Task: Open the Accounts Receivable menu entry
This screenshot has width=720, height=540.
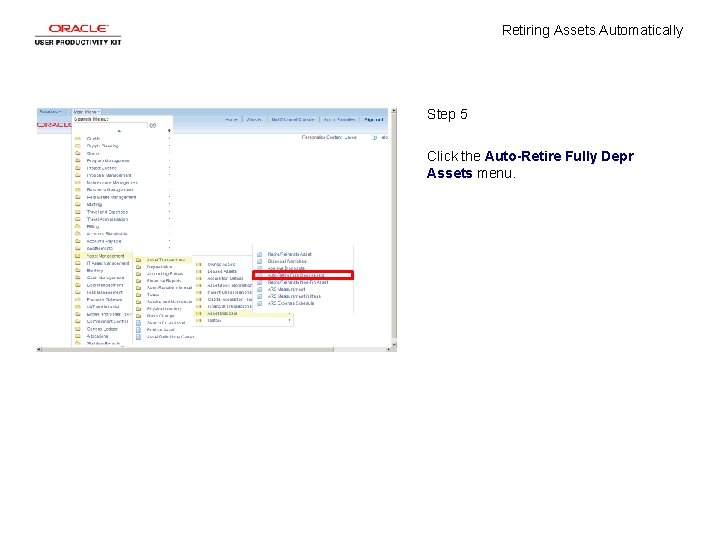Action: click(107, 234)
